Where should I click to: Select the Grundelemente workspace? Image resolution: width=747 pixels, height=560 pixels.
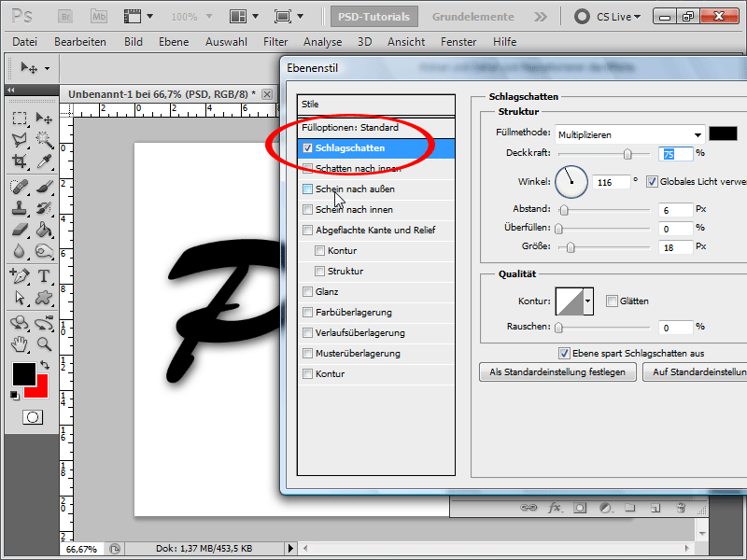[x=473, y=17]
